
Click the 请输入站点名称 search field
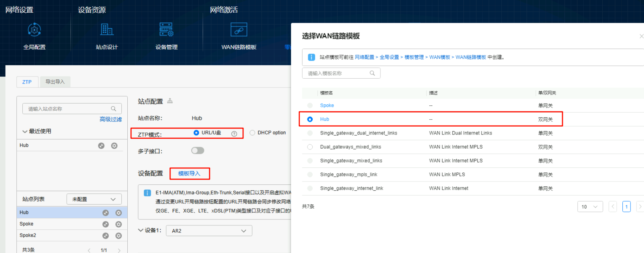[67, 109]
